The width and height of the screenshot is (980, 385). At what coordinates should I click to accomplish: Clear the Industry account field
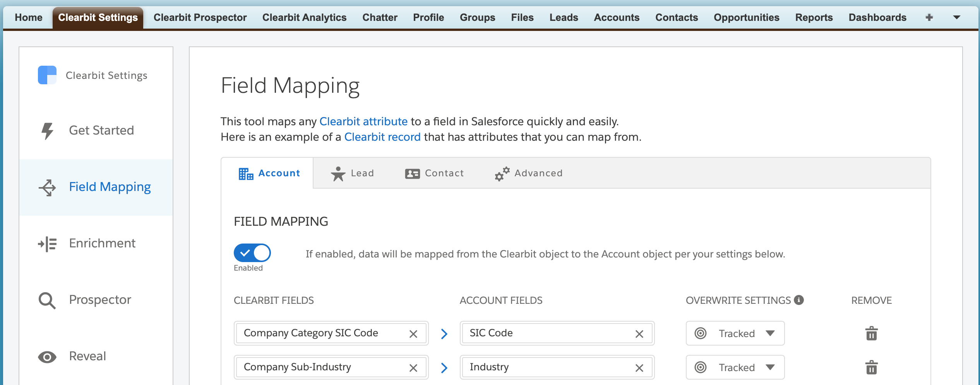(x=639, y=368)
